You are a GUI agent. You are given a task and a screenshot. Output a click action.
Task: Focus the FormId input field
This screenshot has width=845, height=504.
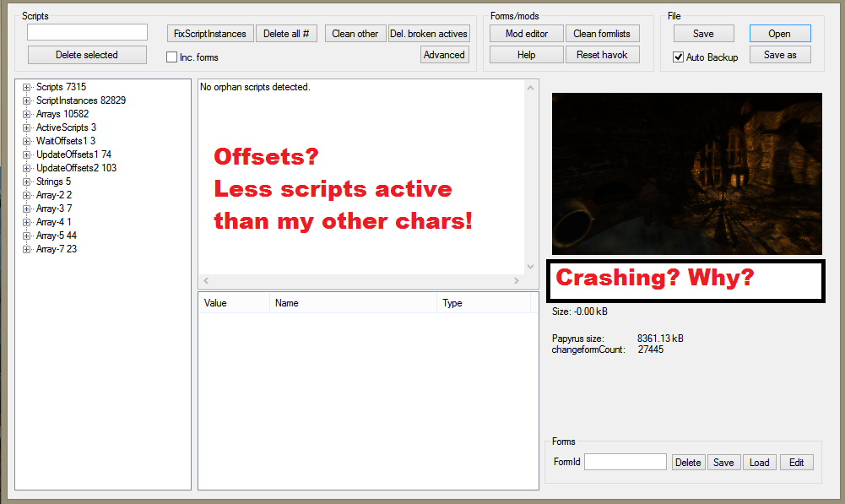(x=626, y=462)
